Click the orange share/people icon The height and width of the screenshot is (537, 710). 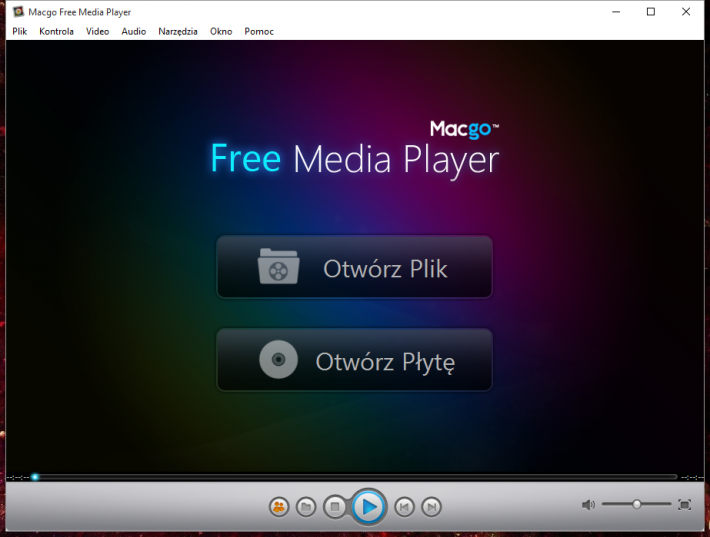point(279,507)
